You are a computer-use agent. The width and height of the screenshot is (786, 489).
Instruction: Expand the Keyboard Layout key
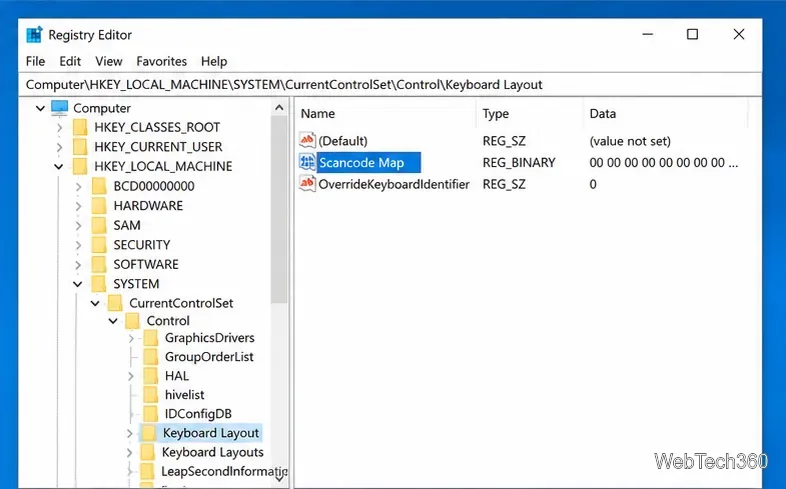(x=130, y=433)
